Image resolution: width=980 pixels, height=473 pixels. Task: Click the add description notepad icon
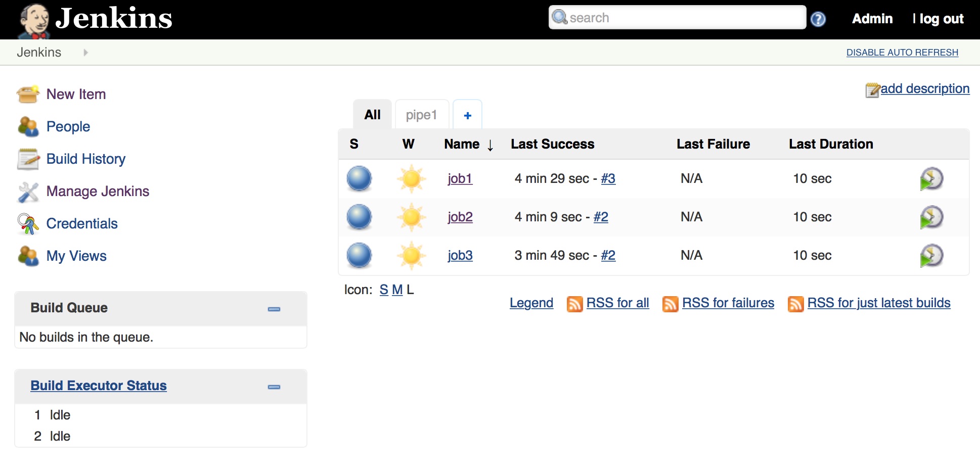click(x=873, y=90)
